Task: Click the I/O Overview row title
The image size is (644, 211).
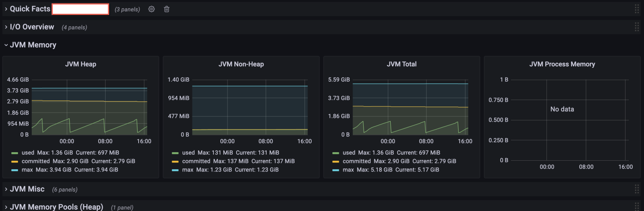Action: click(x=32, y=27)
